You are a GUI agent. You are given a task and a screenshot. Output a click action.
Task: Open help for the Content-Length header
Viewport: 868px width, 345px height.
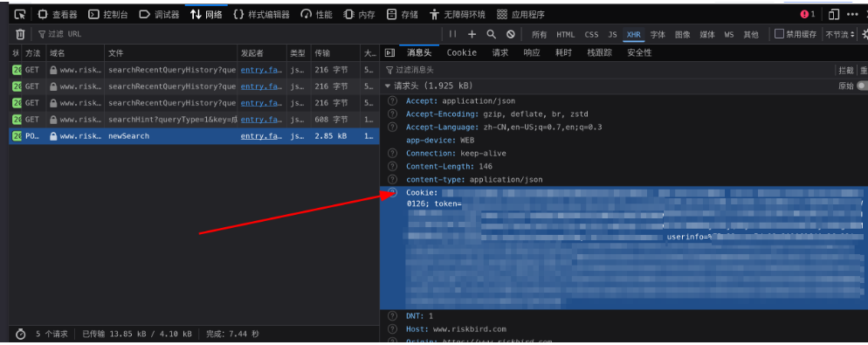pos(392,166)
